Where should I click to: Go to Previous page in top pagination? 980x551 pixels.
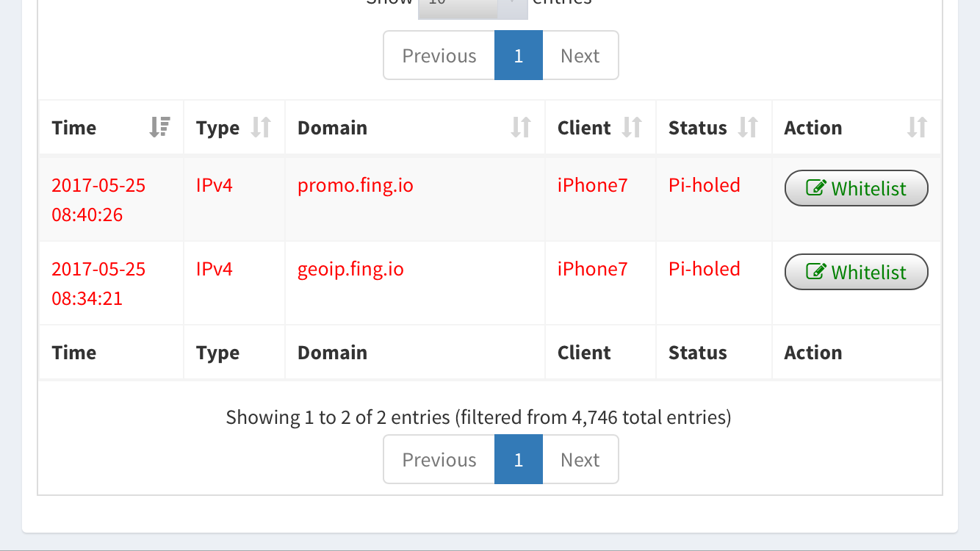tap(439, 56)
